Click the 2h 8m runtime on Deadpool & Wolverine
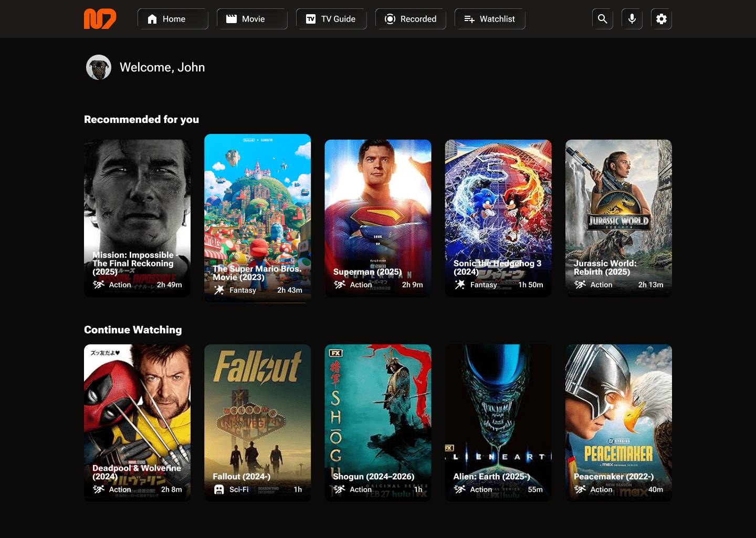Screen dimensions: 756x538 [x=172, y=490]
